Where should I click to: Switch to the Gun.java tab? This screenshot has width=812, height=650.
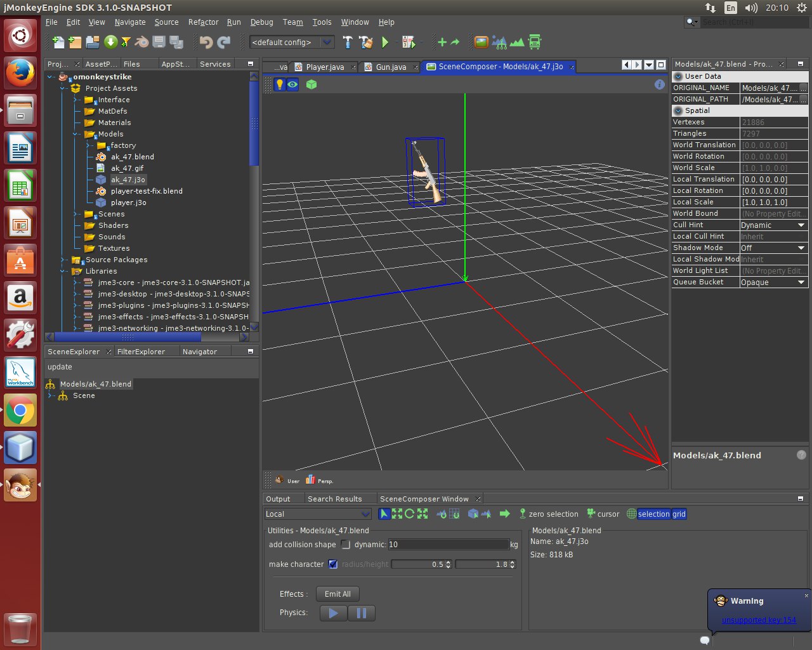point(391,67)
